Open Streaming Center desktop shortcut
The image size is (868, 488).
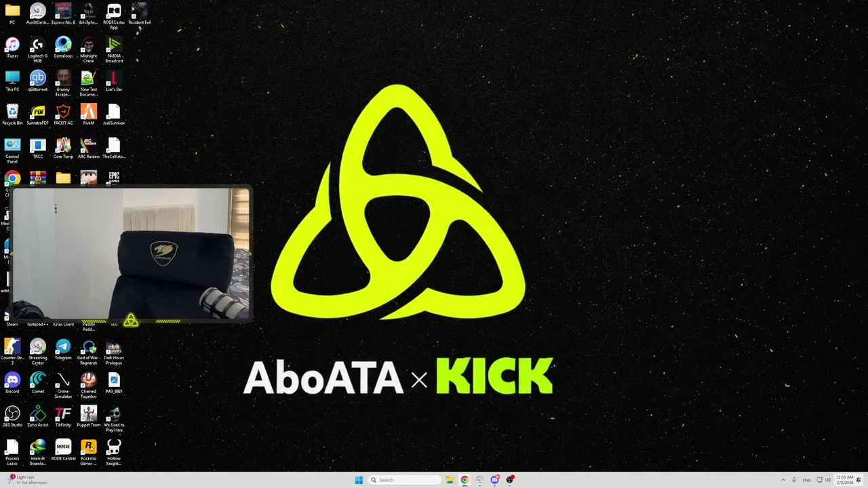(37, 352)
